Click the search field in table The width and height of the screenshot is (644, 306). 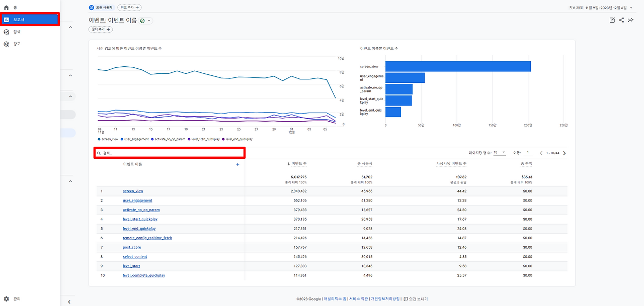click(170, 153)
